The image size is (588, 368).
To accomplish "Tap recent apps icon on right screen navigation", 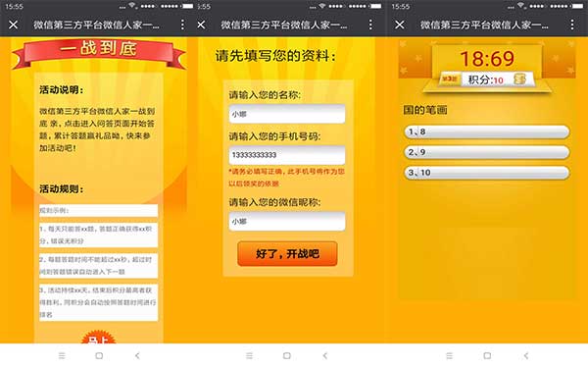I will (x=449, y=355).
